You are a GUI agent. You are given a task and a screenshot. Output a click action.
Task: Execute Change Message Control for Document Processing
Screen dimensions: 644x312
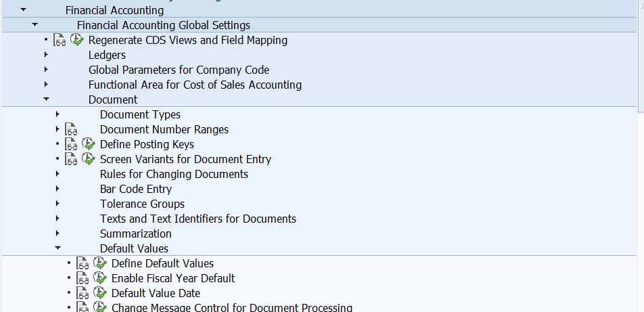(100, 307)
